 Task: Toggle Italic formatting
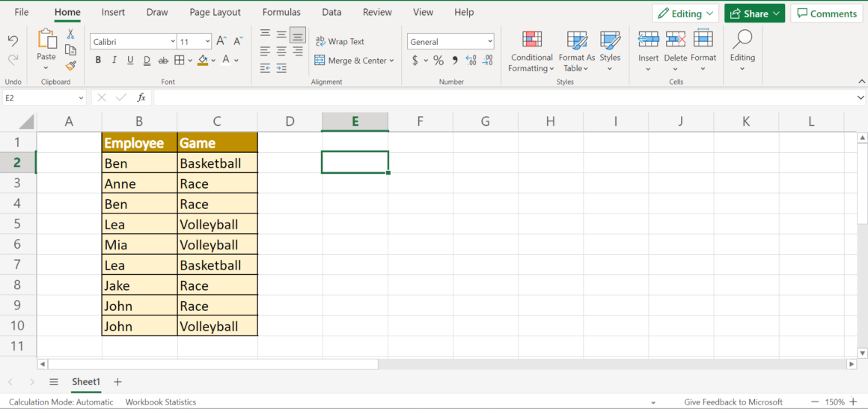click(x=114, y=61)
